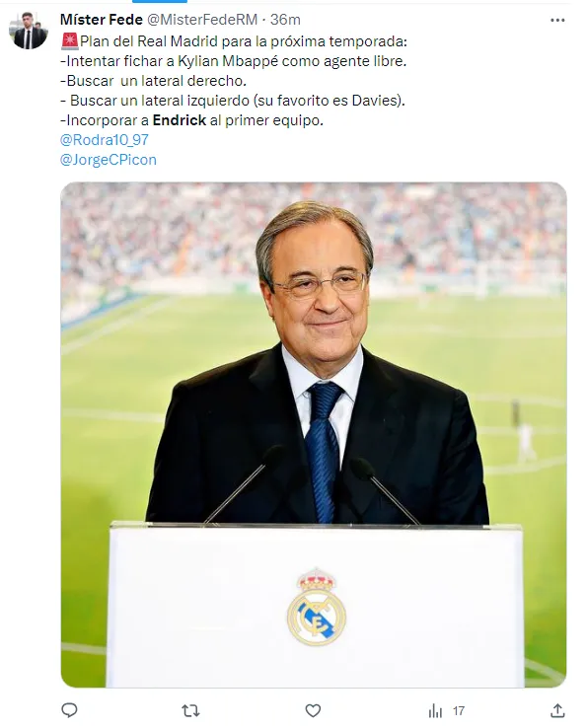
Task: Click the tweet line mentioning Kylian Mbappé
Action: coord(233,61)
